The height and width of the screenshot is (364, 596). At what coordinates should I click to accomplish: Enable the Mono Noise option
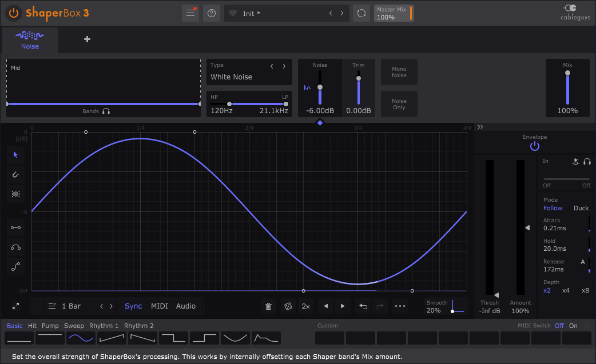point(399,72)
